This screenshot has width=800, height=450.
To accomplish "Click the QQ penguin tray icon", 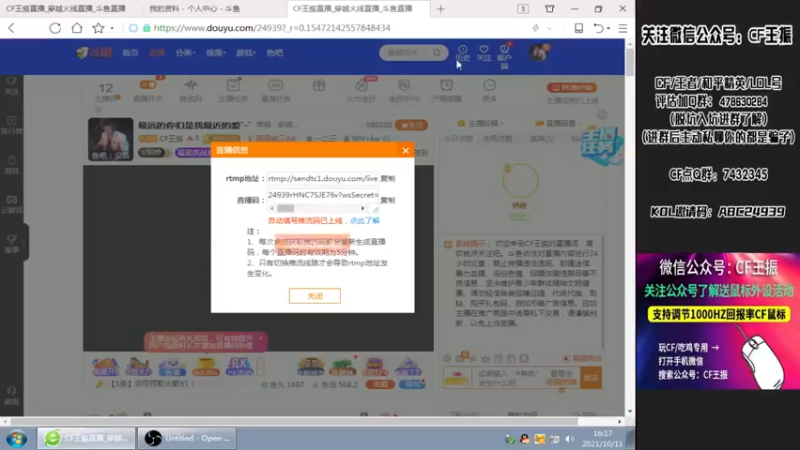I will tap(524, 439).
